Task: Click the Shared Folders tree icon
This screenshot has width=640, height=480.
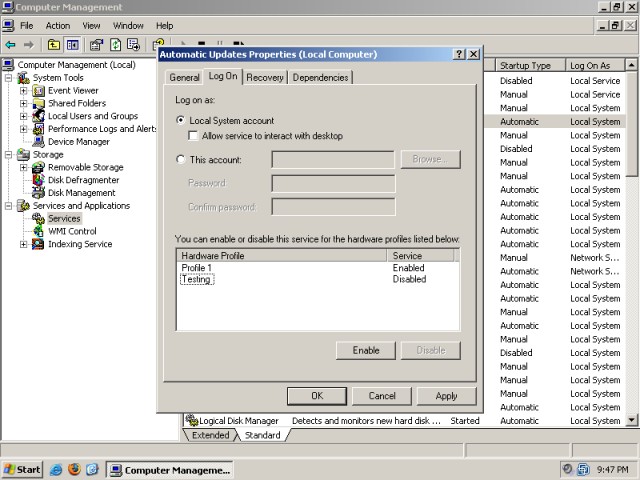Action: click(x=38, y=103)
